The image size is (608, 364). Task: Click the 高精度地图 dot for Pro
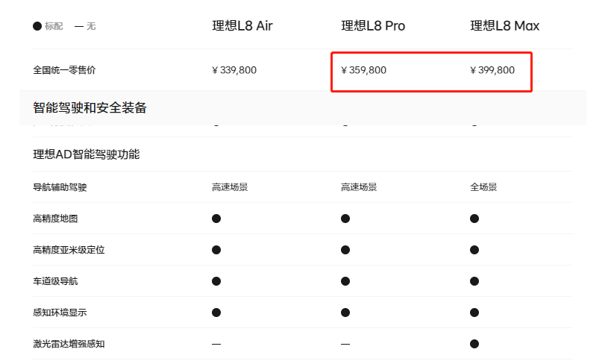tap(345, 219)
